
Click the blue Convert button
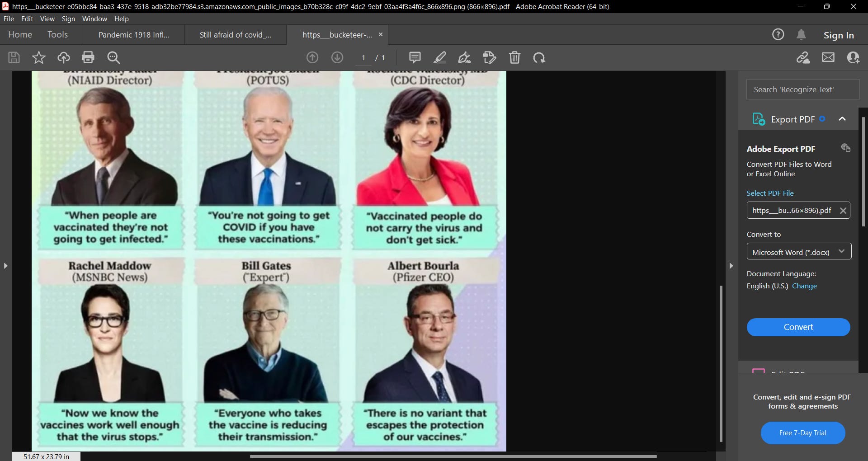pyautogui.click(x=798, y=327)
